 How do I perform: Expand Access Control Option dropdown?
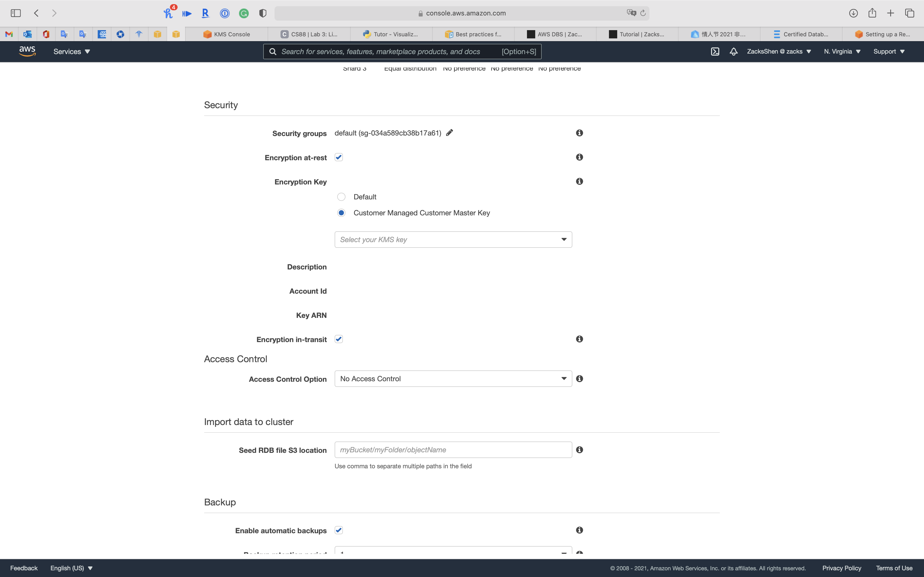[453, 379]
